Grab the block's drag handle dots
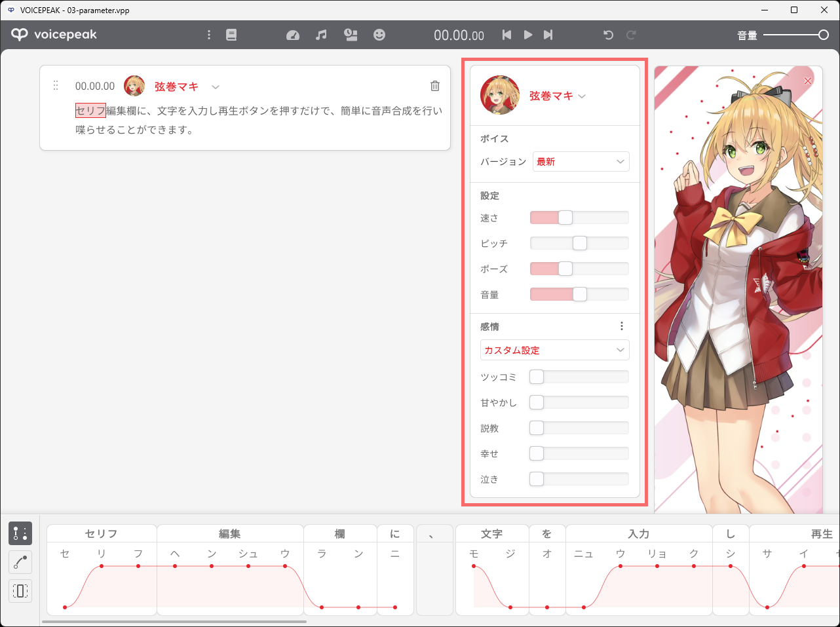This screenshot has width=840, height=627. [x=56, y=86]
